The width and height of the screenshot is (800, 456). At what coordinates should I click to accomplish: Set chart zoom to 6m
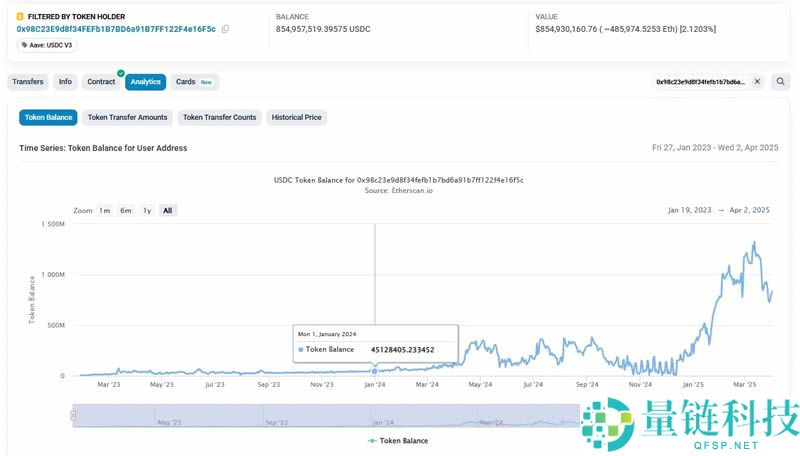pos(126,211)
